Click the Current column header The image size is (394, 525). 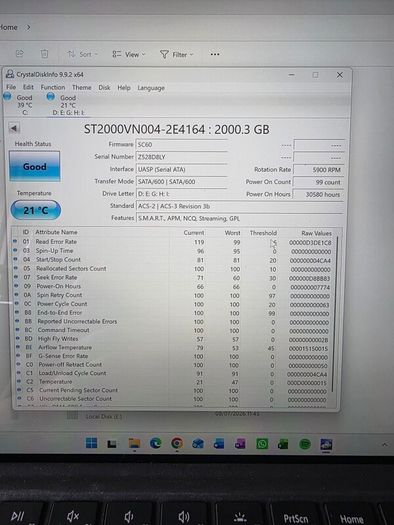pos(193,232)
